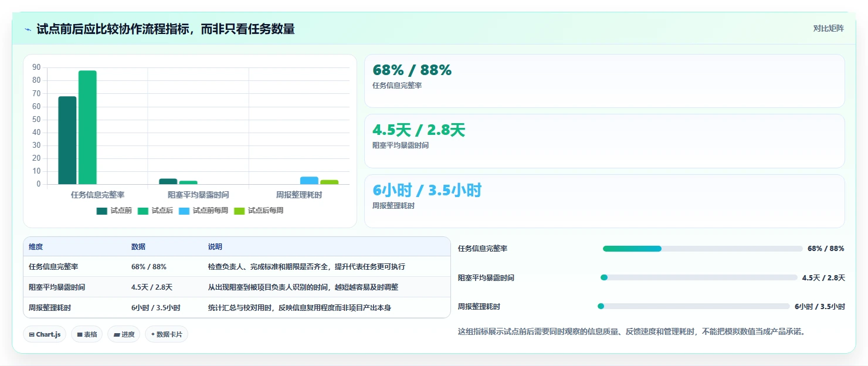868x366 pixels.
Task: Click the 阻塞平均暴露时间 chart x-axis label
Action: click(x=198, y=195)
